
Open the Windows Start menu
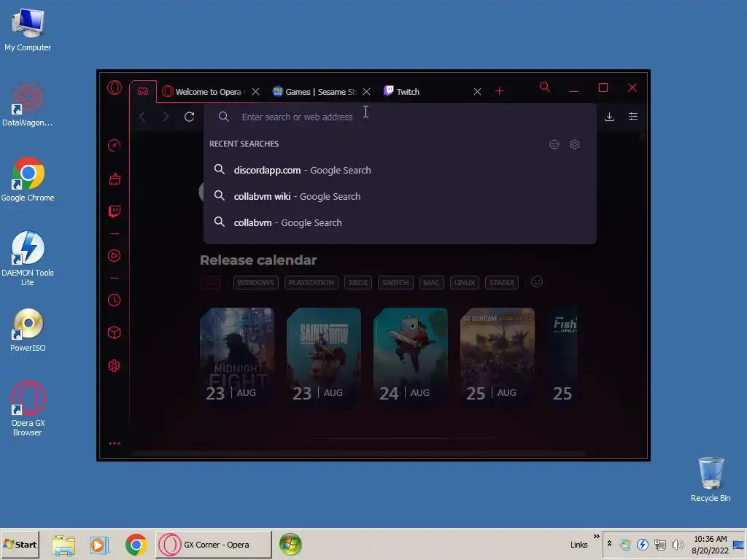click(20, 544)
